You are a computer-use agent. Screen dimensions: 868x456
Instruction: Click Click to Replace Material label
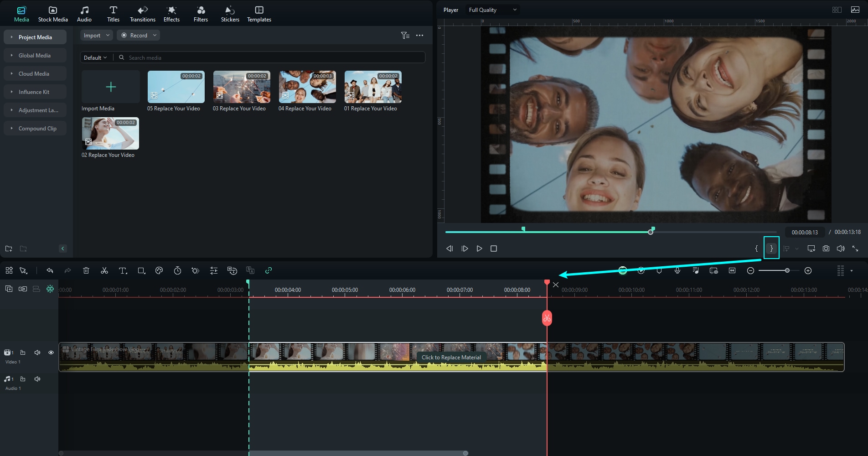click(x=451, y=357)
